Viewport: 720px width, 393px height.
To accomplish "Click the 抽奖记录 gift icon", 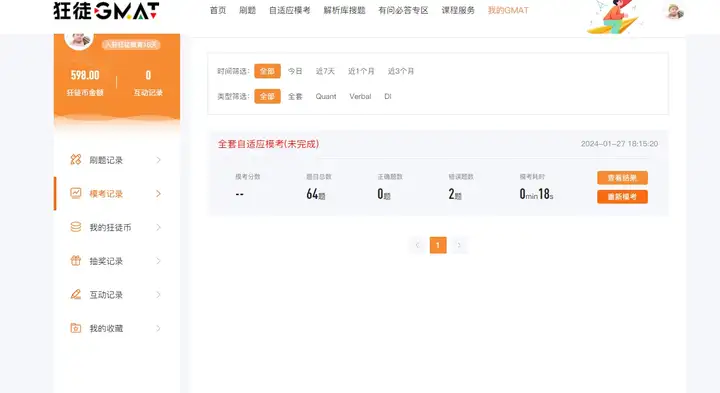I will [76, 261].
